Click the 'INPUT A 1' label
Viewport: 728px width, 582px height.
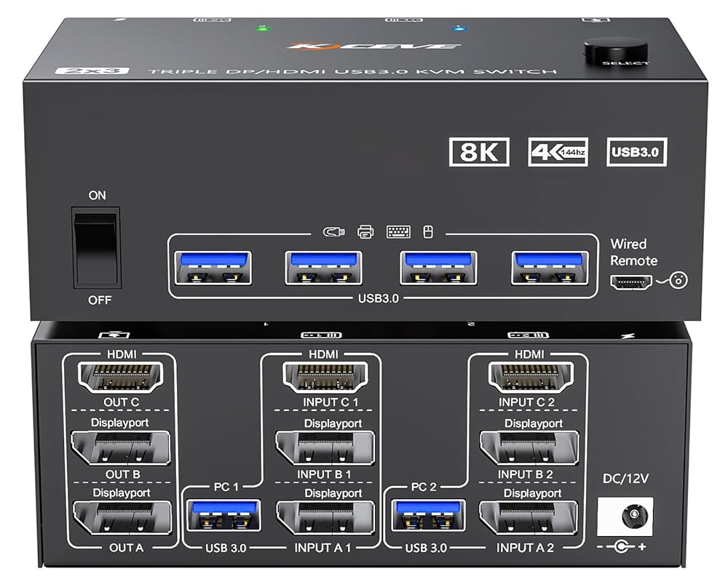(x=323, y=548)
